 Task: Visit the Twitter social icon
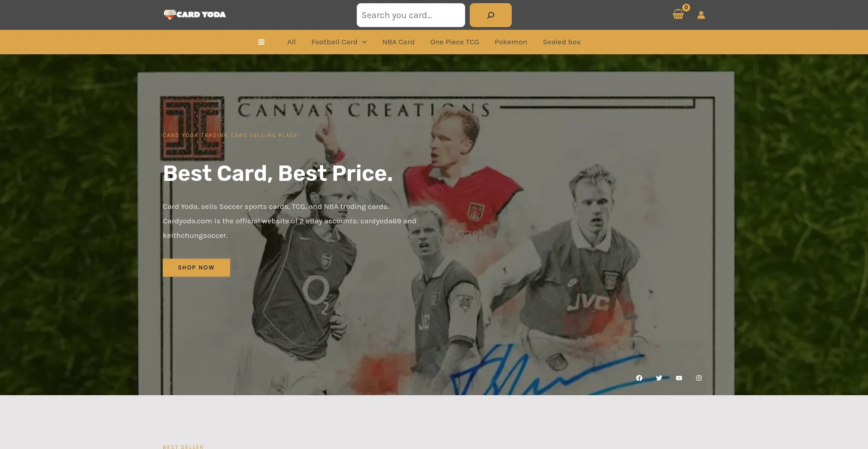pos(659,378)
